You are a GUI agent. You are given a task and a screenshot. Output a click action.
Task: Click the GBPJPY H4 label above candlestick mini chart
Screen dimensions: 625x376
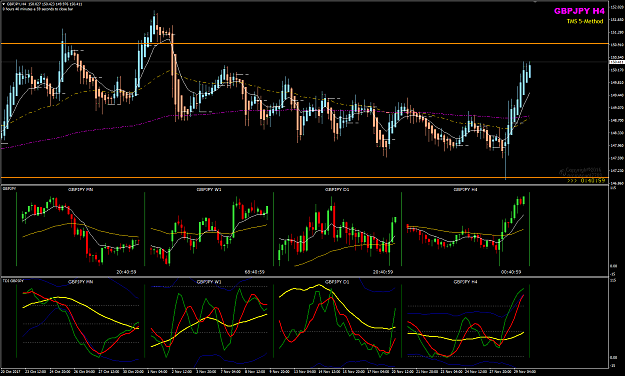click(466, 190)
